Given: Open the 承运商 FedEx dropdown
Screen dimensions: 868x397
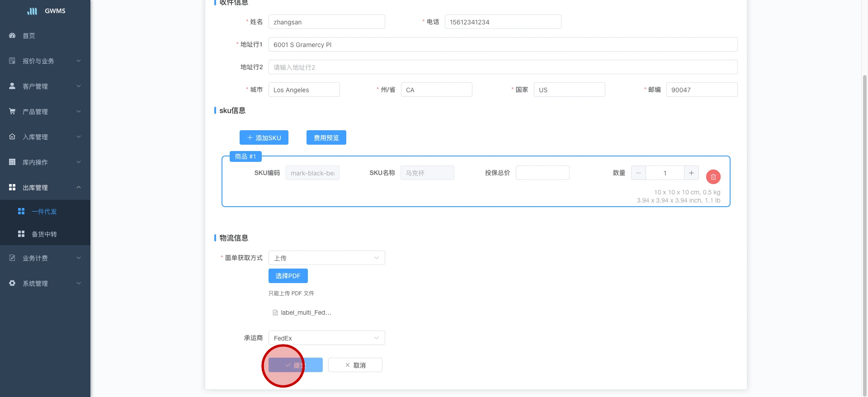Looking at the screenshot, I should coord(326,338).
